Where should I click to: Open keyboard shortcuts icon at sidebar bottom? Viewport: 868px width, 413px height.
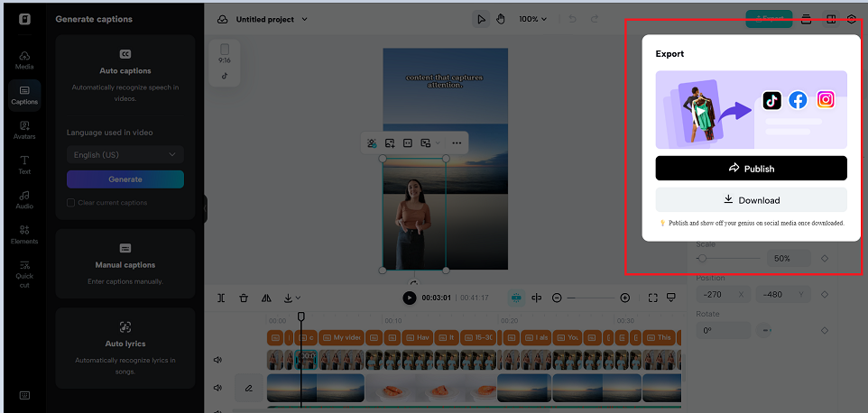click(x=24, y=395)
